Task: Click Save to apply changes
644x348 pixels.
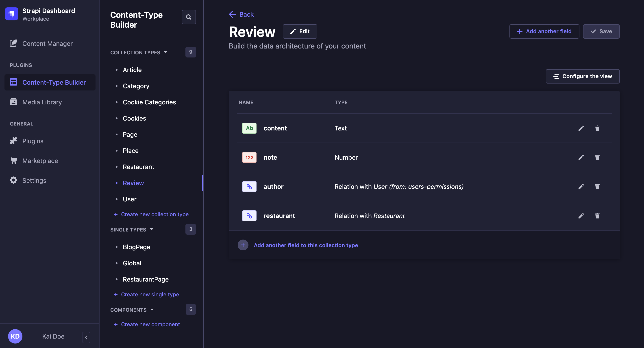Action: point(601,31)
